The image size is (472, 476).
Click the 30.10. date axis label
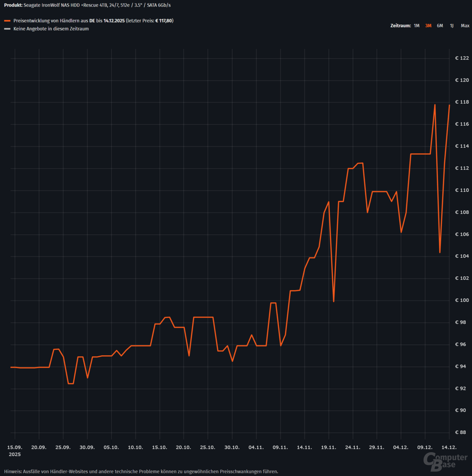click(x=232, y=447)
